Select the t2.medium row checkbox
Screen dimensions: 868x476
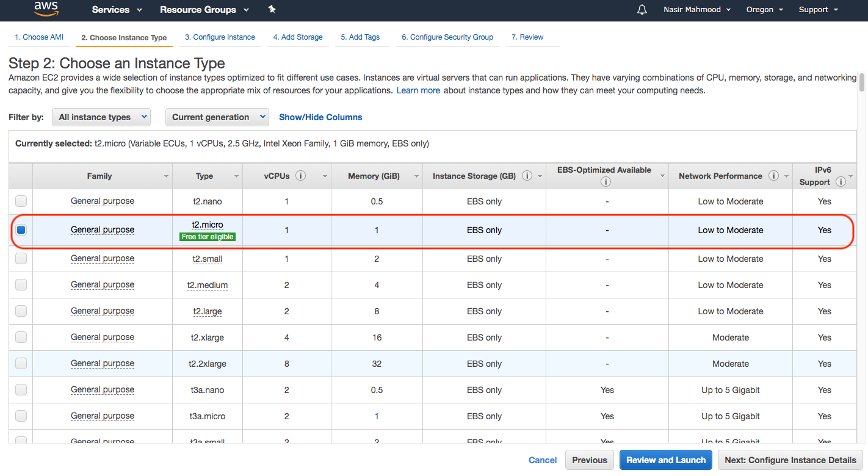coord(21,284)
